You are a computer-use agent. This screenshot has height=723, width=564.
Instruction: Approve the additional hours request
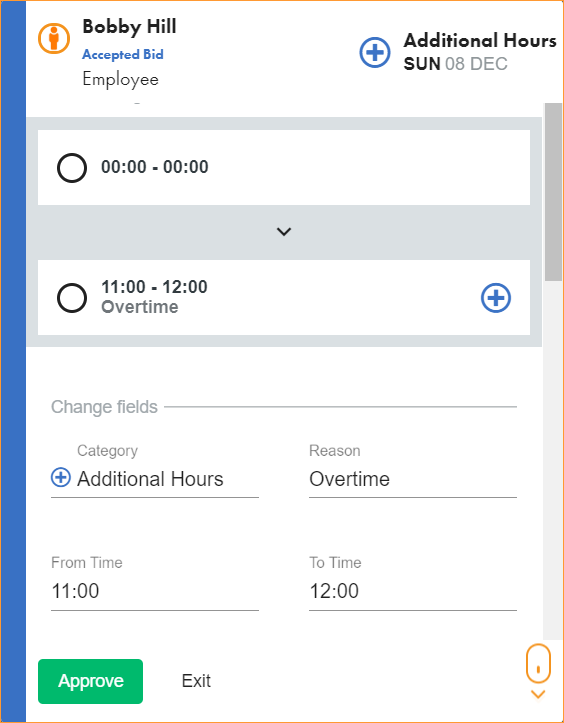90,681
